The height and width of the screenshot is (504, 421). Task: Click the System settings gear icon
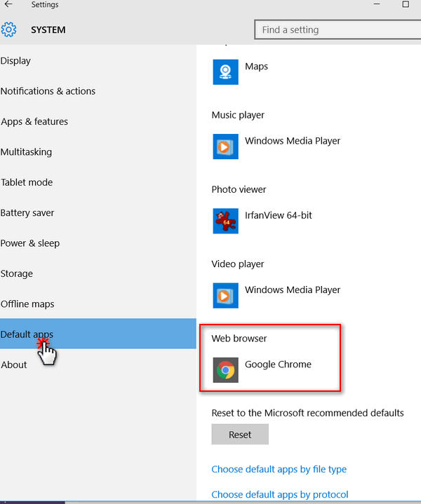pos(8,29)
